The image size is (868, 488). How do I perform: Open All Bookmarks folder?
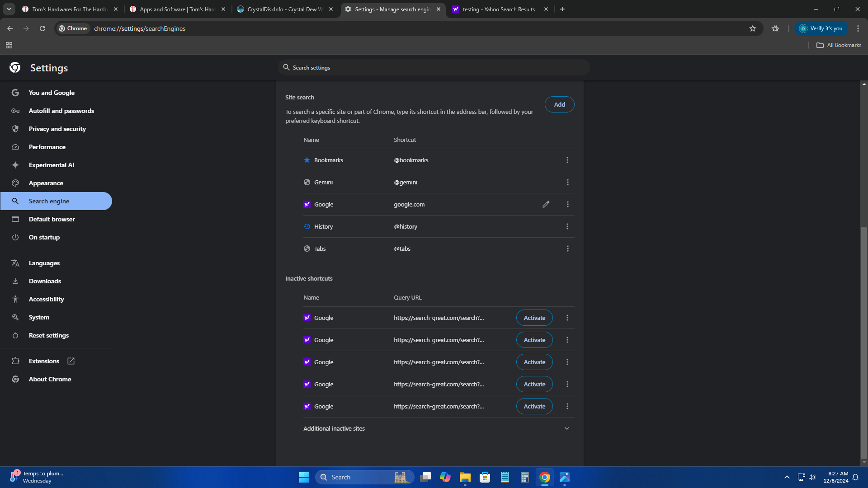coord(839,45)
